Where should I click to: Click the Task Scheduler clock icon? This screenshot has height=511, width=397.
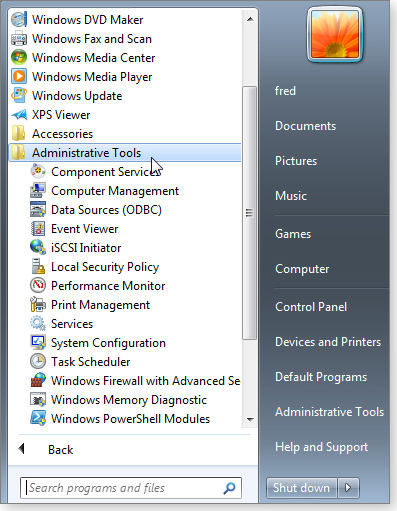38,362
